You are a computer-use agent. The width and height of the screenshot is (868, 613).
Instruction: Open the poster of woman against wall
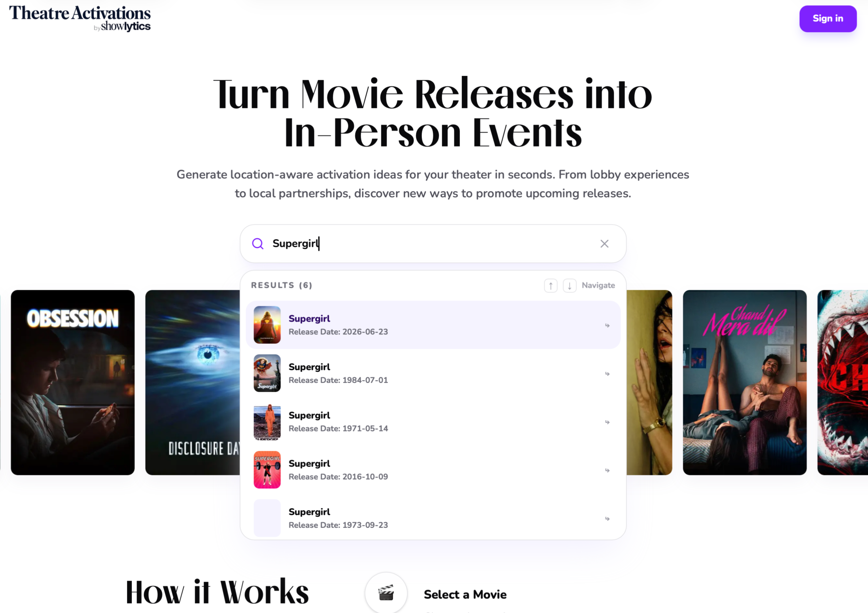649,382
